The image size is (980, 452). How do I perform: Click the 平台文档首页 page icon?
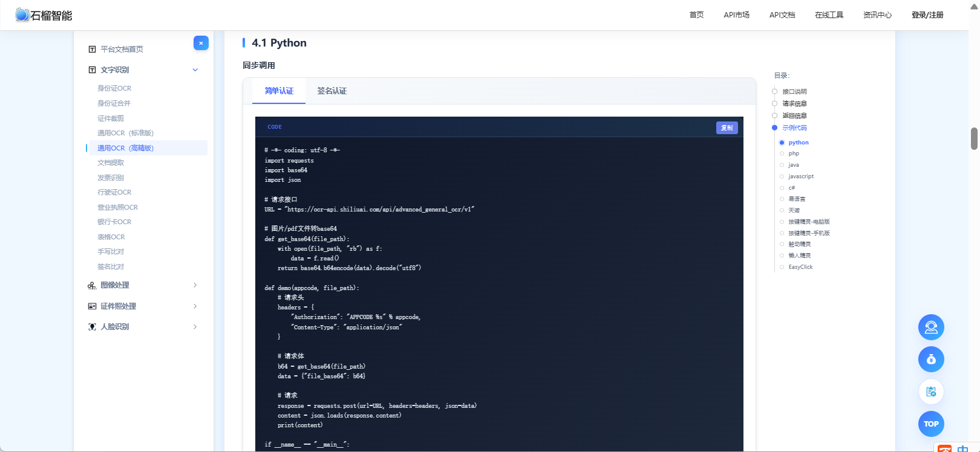point(92,49)
